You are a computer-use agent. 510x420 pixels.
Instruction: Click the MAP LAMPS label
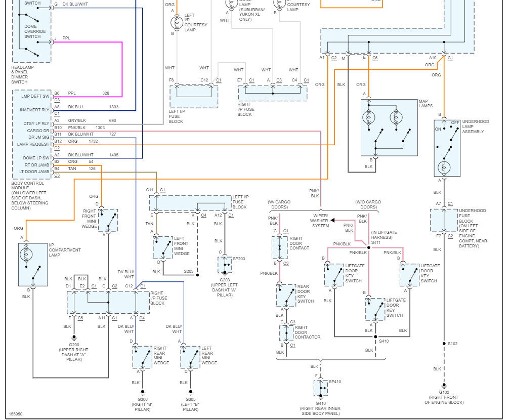click(426, 103)
